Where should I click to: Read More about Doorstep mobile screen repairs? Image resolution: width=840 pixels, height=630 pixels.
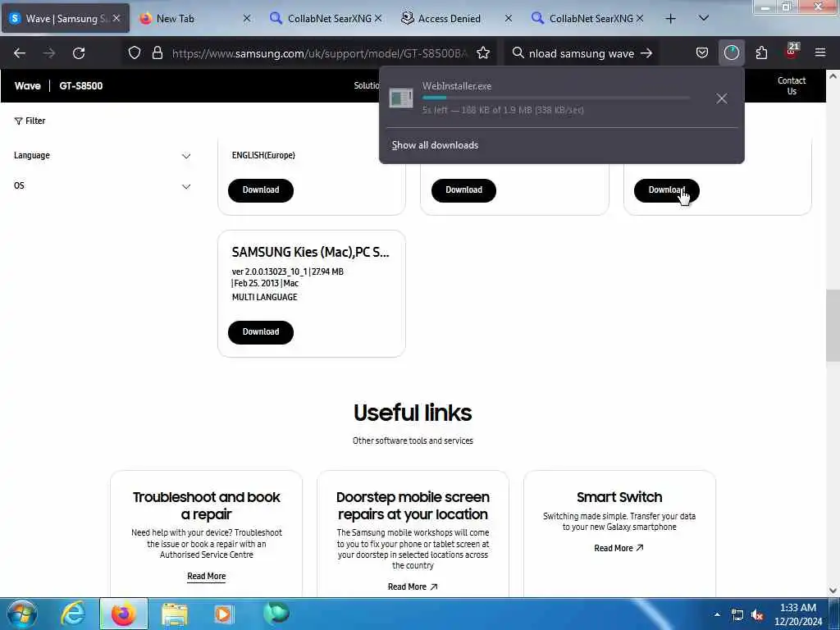(x=413, y=587)
